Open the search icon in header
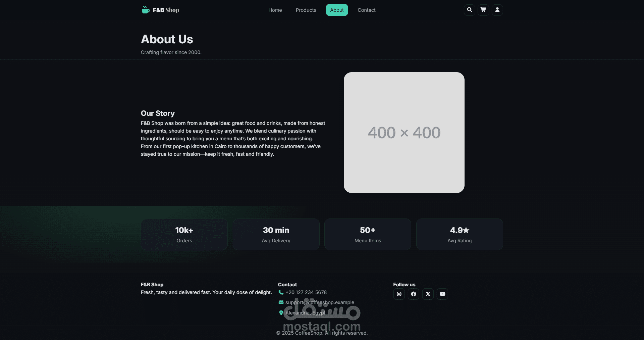Image resolution: width=644 pixels, height=340 pixels. 469,10
